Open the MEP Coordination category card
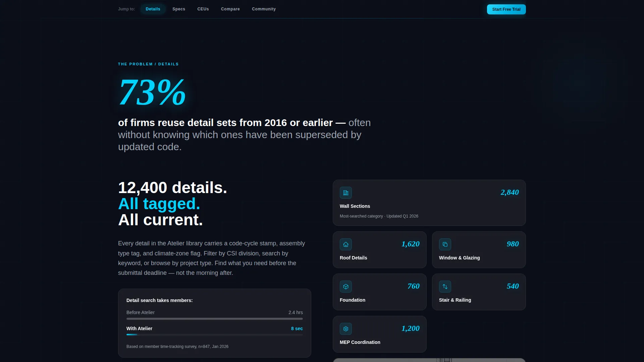 pos(379,334)
